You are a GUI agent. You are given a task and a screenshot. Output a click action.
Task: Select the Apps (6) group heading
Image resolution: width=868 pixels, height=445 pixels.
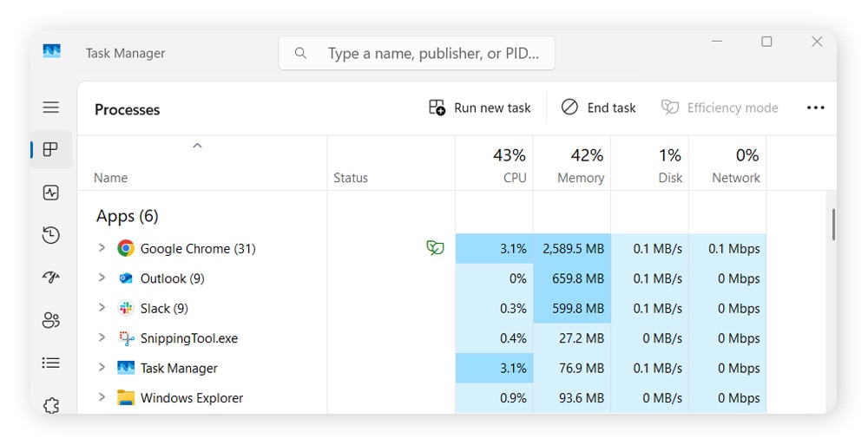point(128,216)
